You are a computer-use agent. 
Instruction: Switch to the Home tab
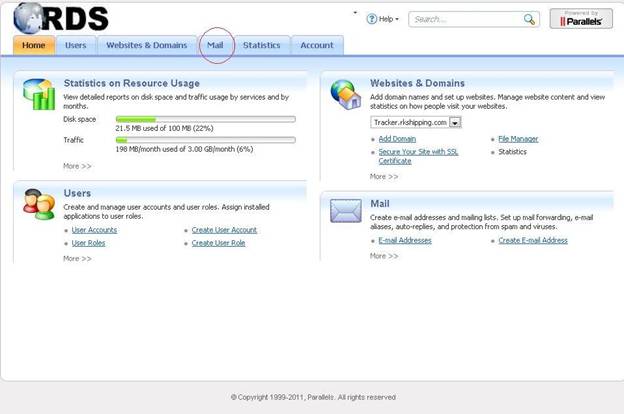pyautogui.click(x=34, y=45)
